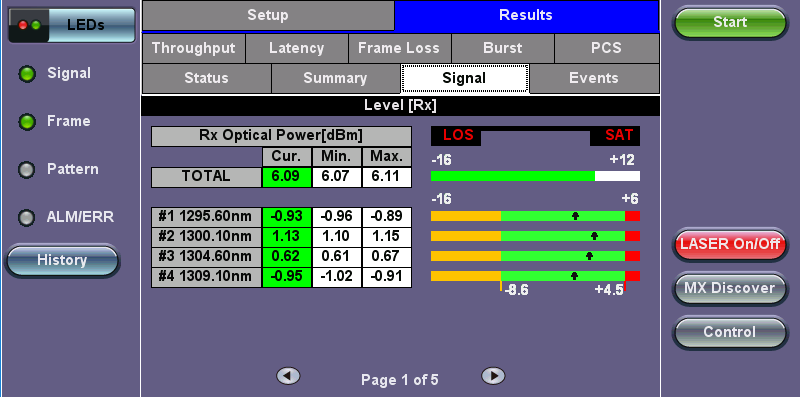Switch to the Setup tab
Image resolution: width=800 pixels, height=397 pixels.
pos(268,15)
